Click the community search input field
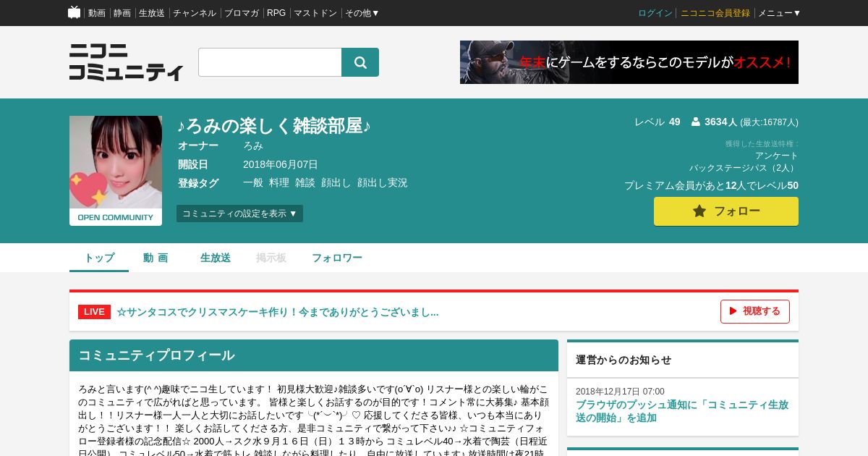The image size is (868, 456). coord(270,62)
